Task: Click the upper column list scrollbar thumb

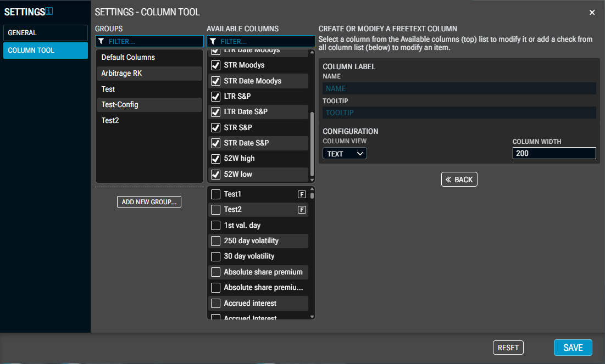Action: [312, 143]
